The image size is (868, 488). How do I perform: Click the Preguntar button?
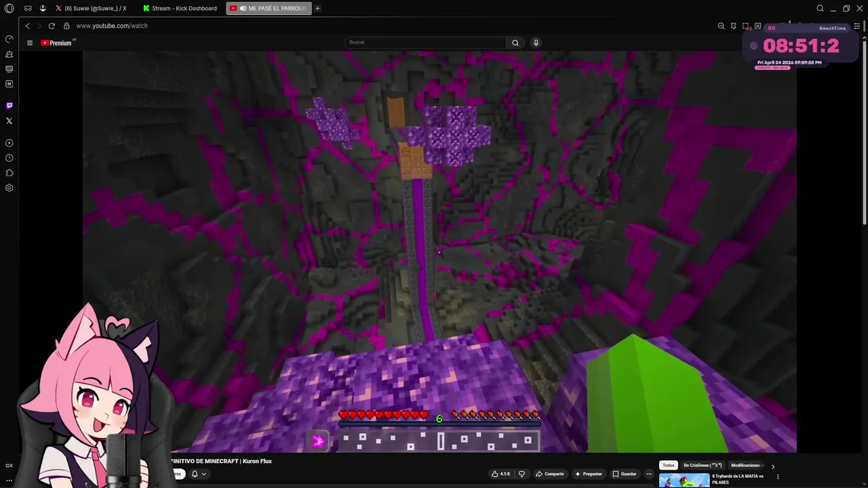click(x=588, y=474)
